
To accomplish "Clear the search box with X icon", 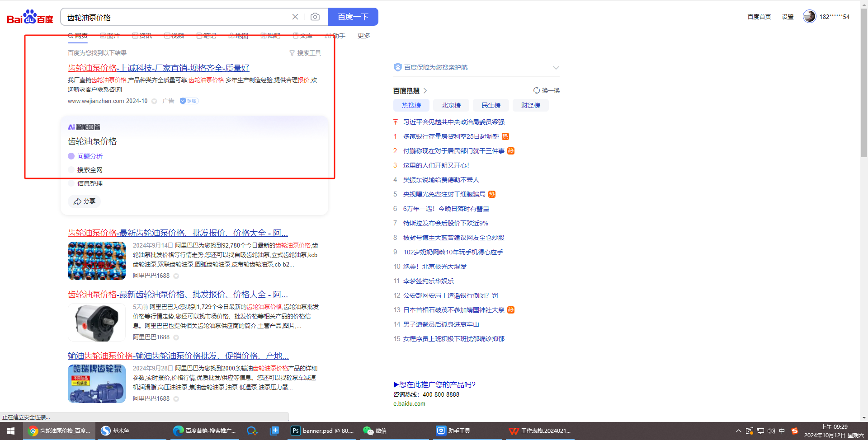I will (295, 17).
